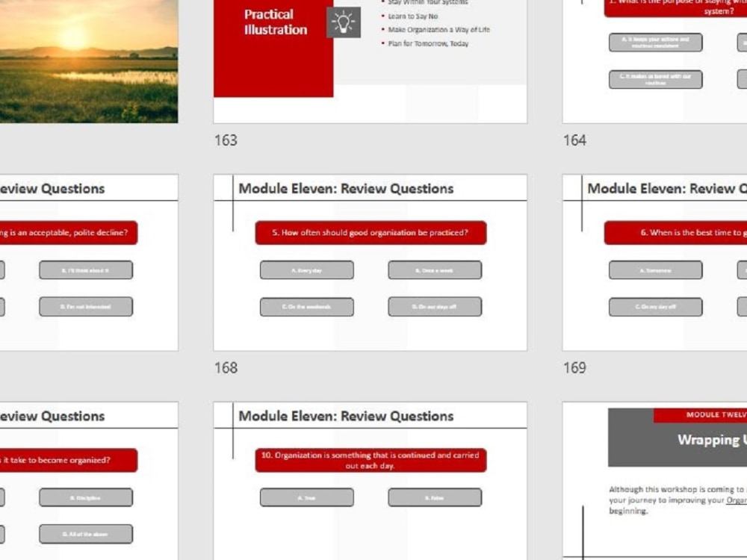This screenshot has width=747, height=560.
Task: Select the red Practical Illustration title block
Action: pos(273,48)
